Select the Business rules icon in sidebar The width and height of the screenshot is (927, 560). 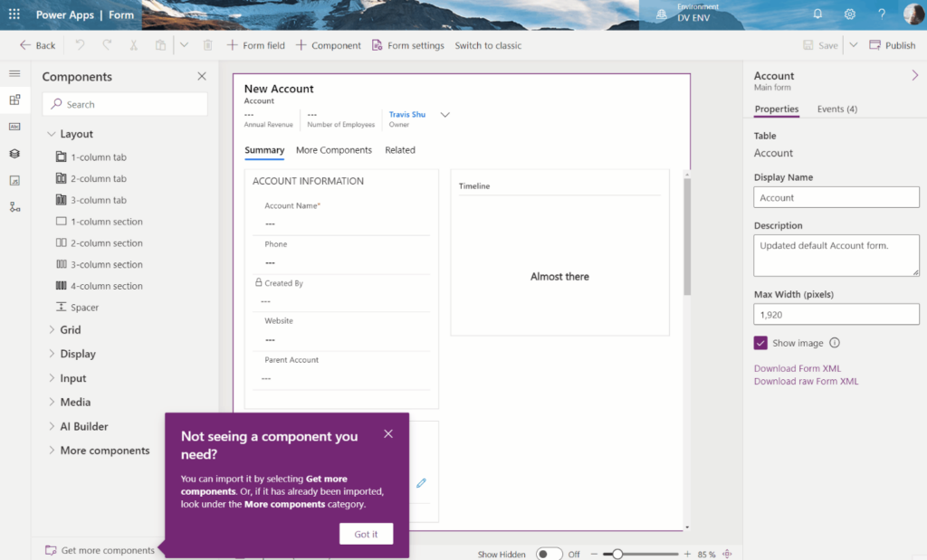click(x=14, y=206)
